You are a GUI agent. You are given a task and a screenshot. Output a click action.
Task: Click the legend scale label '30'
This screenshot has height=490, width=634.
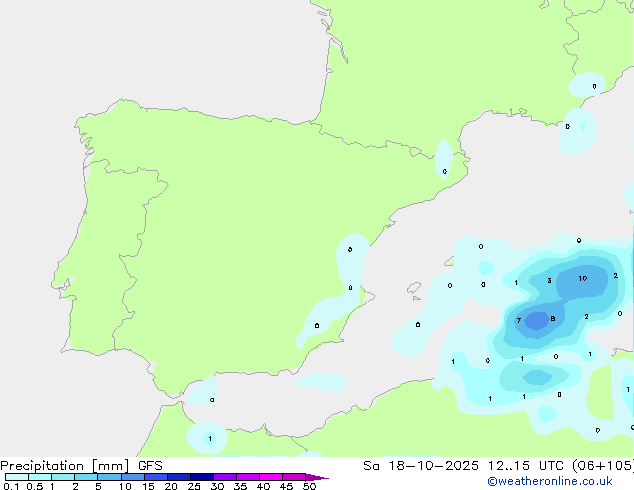[x=217, y=486]
